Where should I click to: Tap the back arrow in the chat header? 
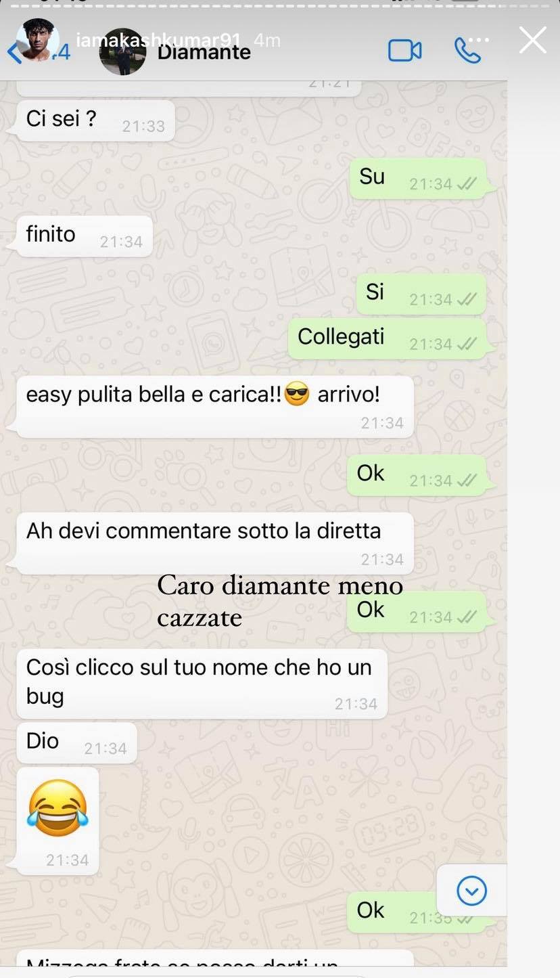(x=14, y=53)
